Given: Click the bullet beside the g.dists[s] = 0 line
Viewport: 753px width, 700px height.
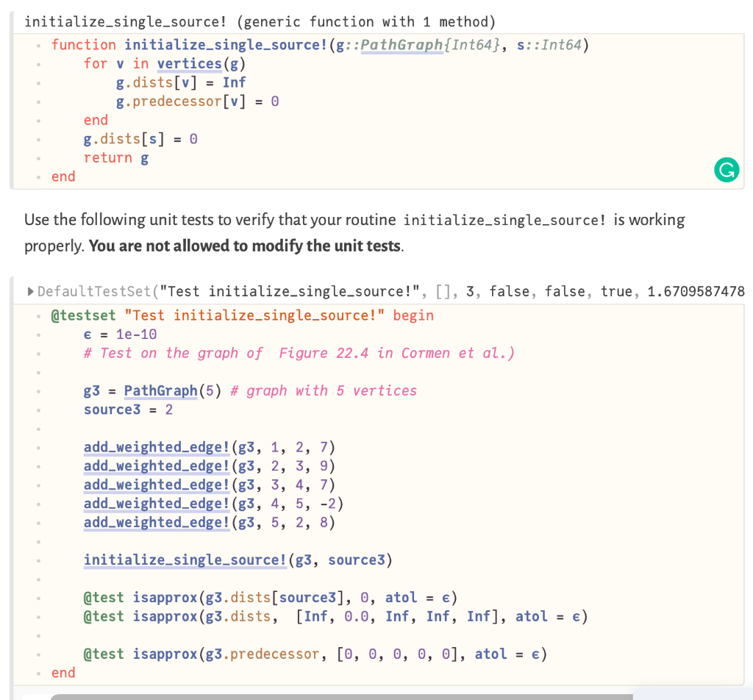Looking at the screenshot, I should [40, 138].
